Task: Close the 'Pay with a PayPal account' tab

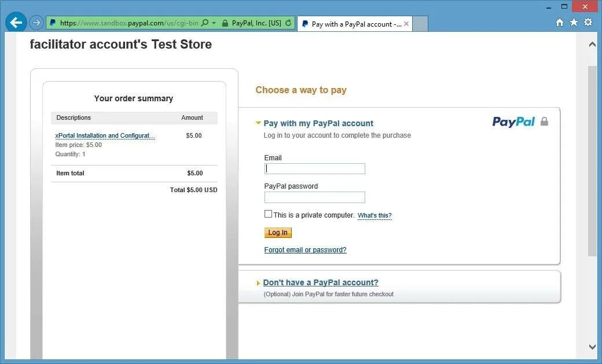Action: (406, 24)
